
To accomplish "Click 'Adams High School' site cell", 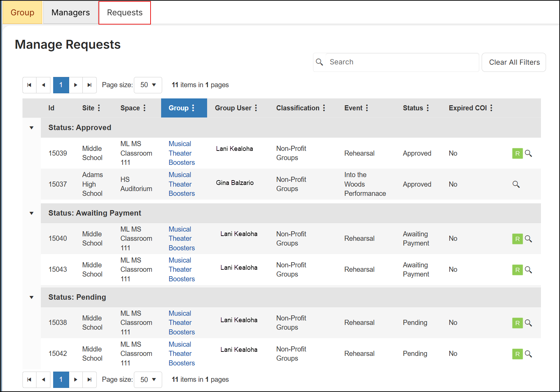I will [92, 184].
